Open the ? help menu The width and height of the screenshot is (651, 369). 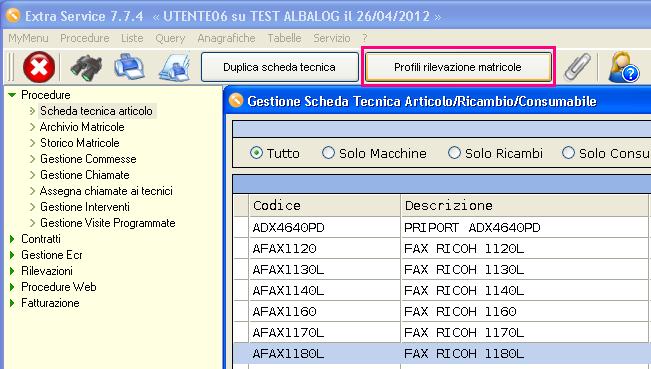(365, 38)
